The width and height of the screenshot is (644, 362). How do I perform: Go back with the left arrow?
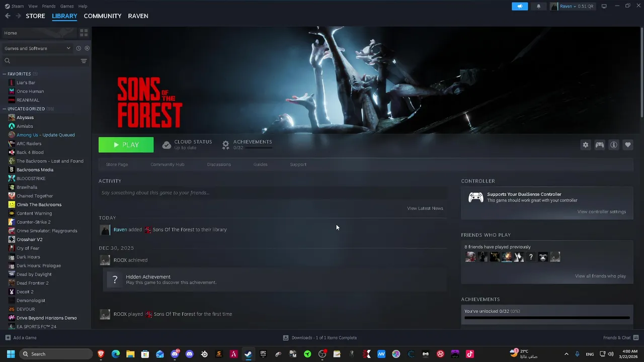pyautogui.click(x=8, y=16)
